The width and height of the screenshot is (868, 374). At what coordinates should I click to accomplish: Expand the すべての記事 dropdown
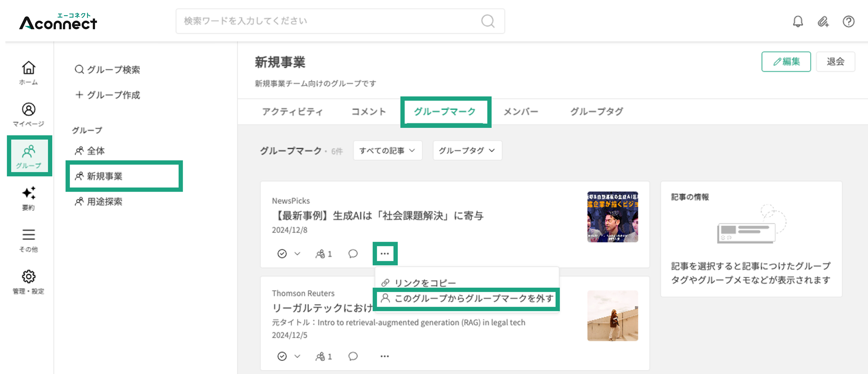click(387, 151)
